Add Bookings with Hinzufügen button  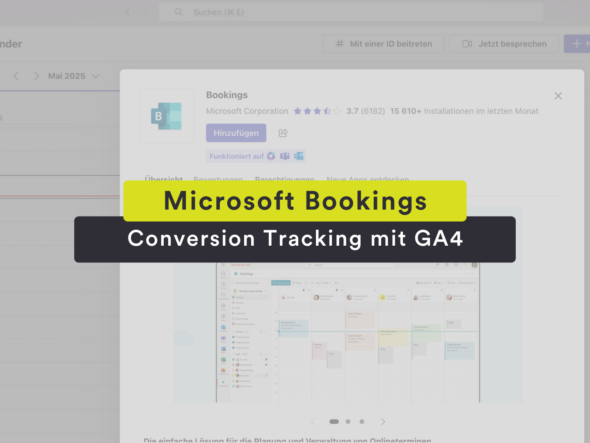coord(236,133)
